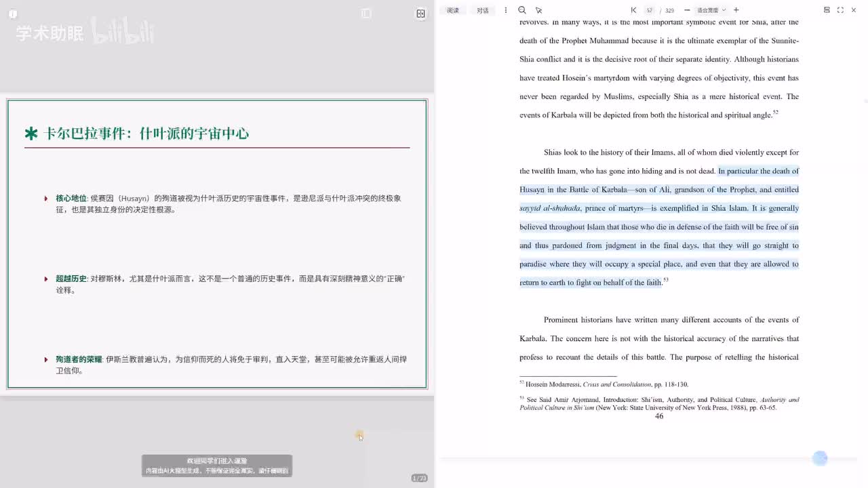Viewport: 868px width, 488px height.
Task: Click the highlighted phrase 'sayyid al-shuhada'
Action: click(550, 208)
